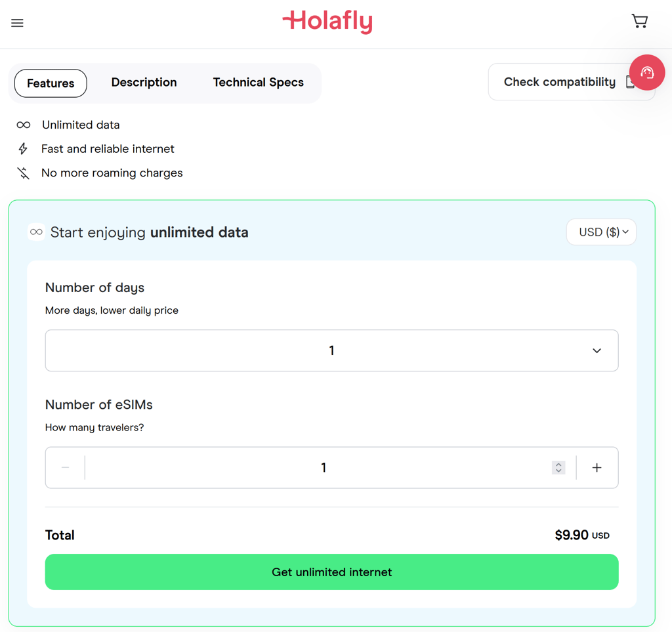Open the support chat bubble
The height and width of the screenshot is (632, 672).
click(x=646, y=72)
